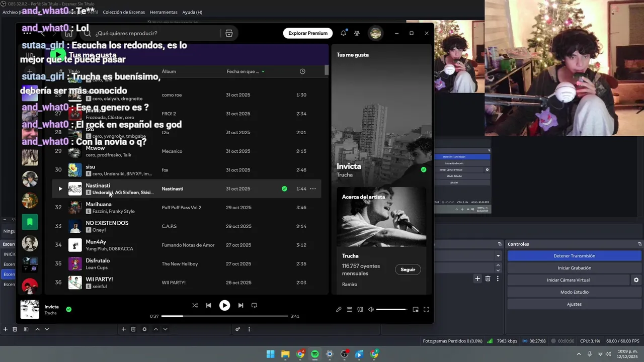Add a transition with plus icon
Viewport: 644px width, 362px height.
(477, 279)
